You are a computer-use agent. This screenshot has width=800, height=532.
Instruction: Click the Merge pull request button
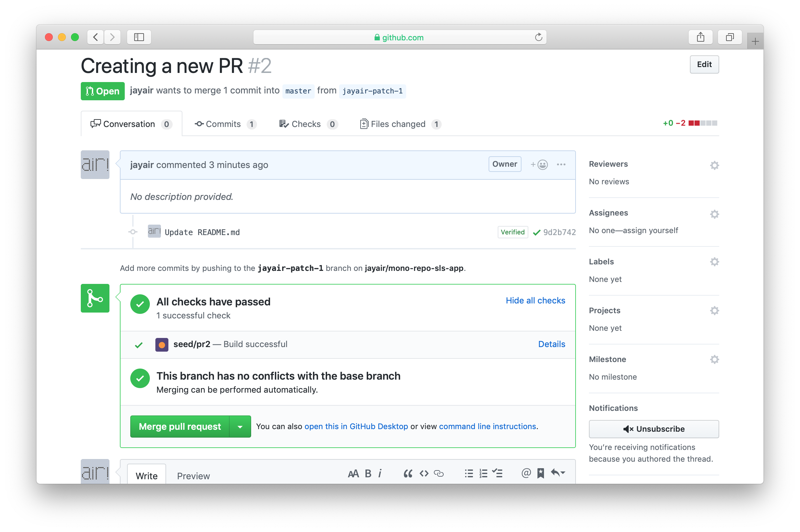(x=179, y=427)
